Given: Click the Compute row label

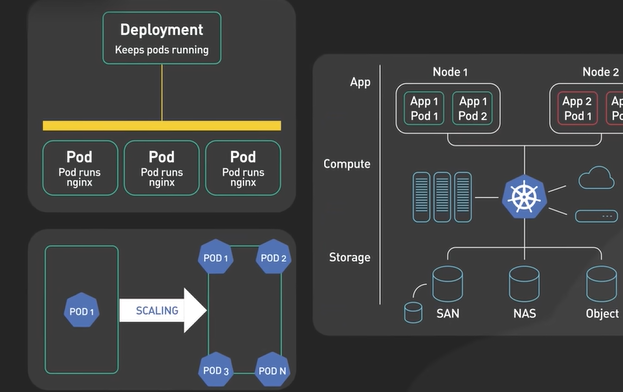Looking at the screenshot, I should coord(346,164).
